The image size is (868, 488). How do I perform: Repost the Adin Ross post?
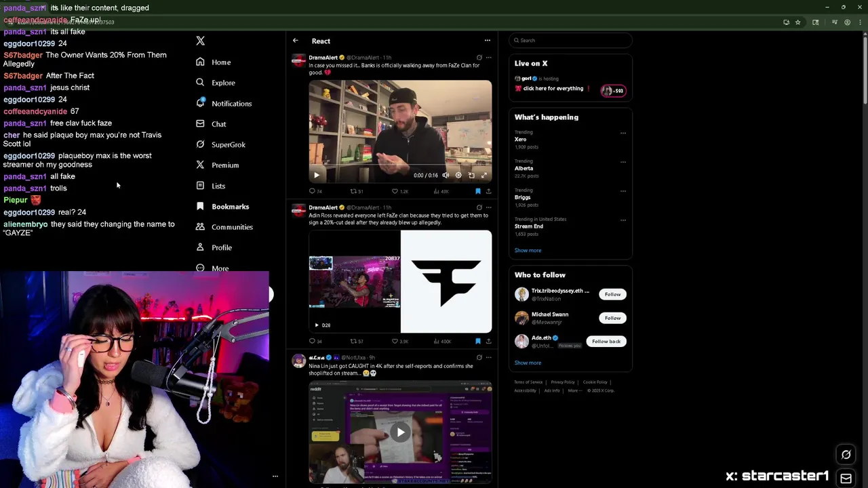pyautogui.click(x=356, y=341)
